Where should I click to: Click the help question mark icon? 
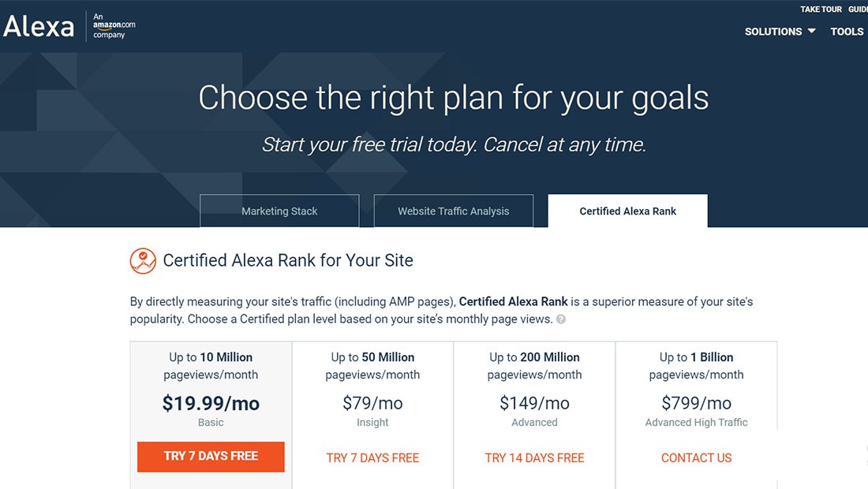560,319
